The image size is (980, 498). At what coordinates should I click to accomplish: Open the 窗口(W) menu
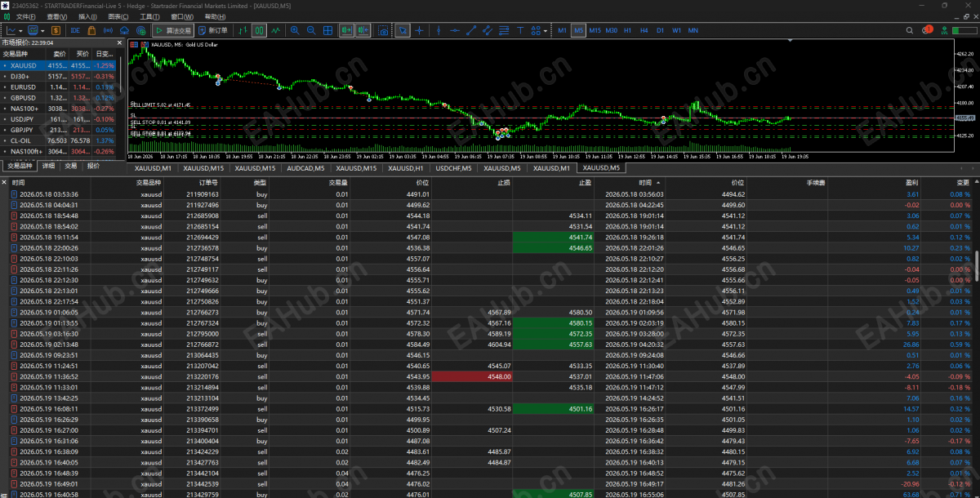[183, 16]
